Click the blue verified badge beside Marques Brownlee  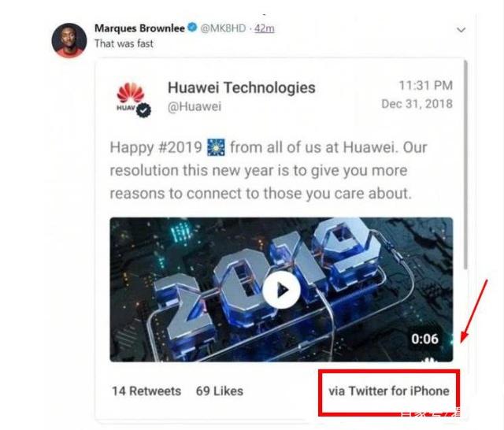tap(192, 28)
